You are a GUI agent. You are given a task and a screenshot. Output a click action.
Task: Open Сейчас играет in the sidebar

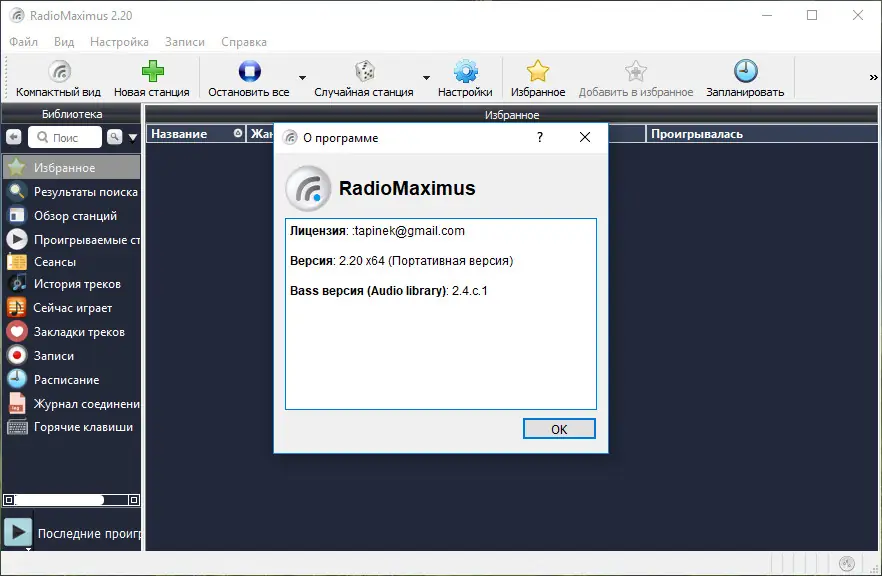point(60,307)
